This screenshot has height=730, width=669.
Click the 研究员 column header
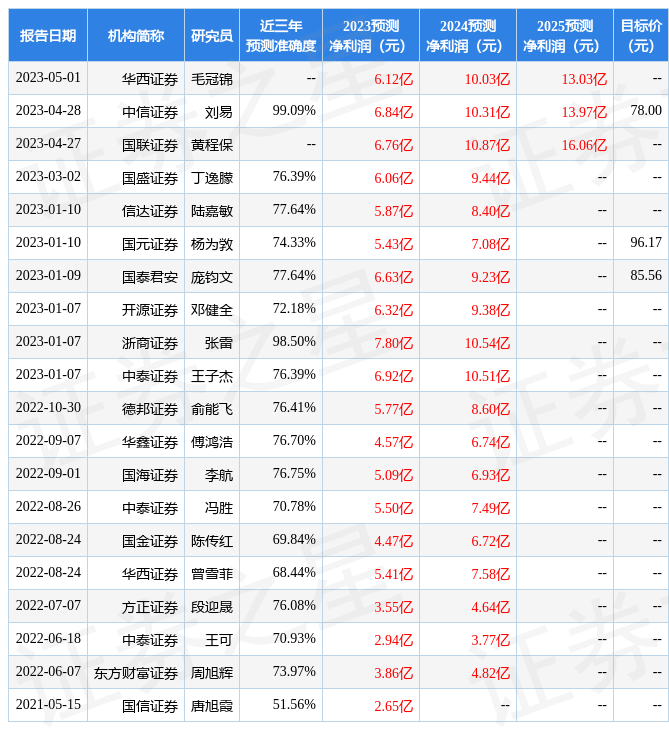[x=212, y=35]
